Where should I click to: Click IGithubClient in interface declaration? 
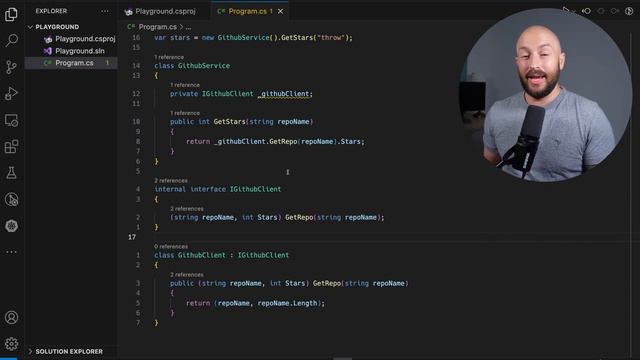coord(256,189)
